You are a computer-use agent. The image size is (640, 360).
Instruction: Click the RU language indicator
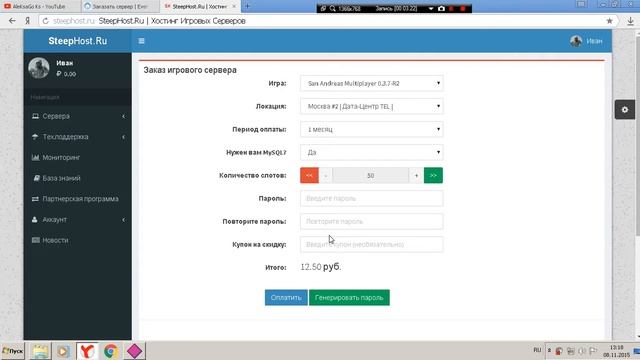tap(537, 350)
